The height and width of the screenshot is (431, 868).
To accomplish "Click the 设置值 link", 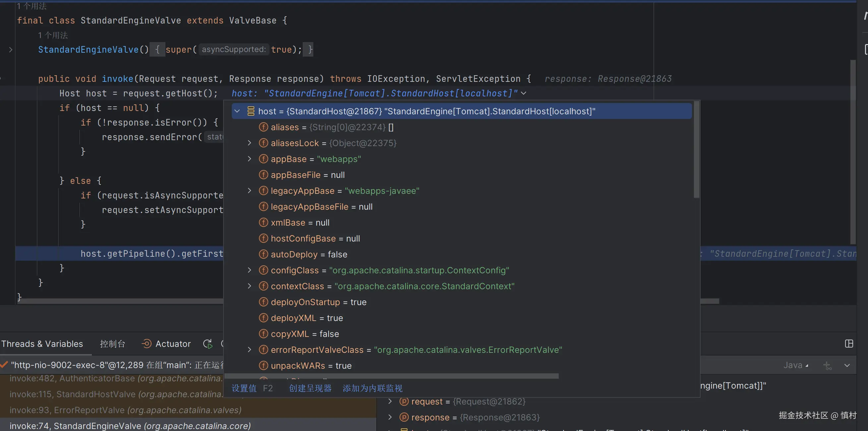I will coord(244,388).
